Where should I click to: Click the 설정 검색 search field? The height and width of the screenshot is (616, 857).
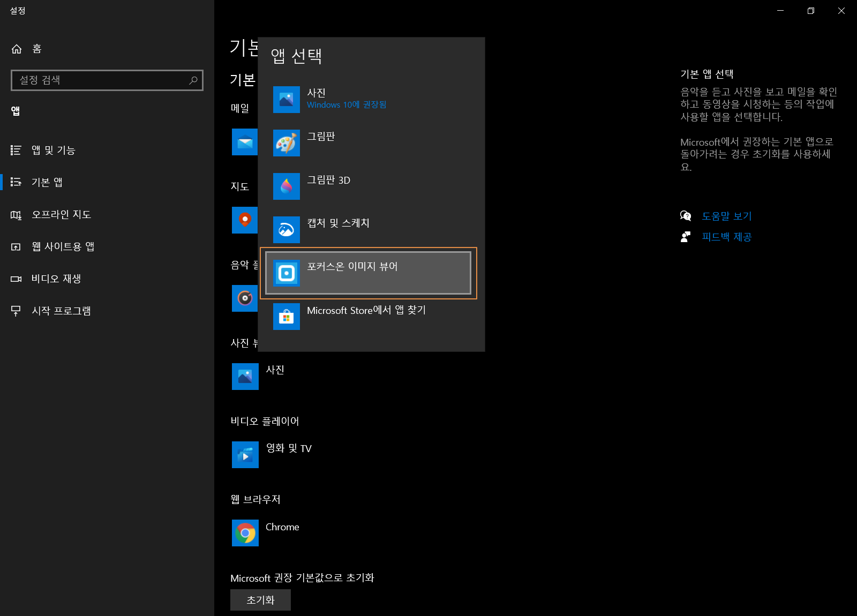[x=107, y=80]
